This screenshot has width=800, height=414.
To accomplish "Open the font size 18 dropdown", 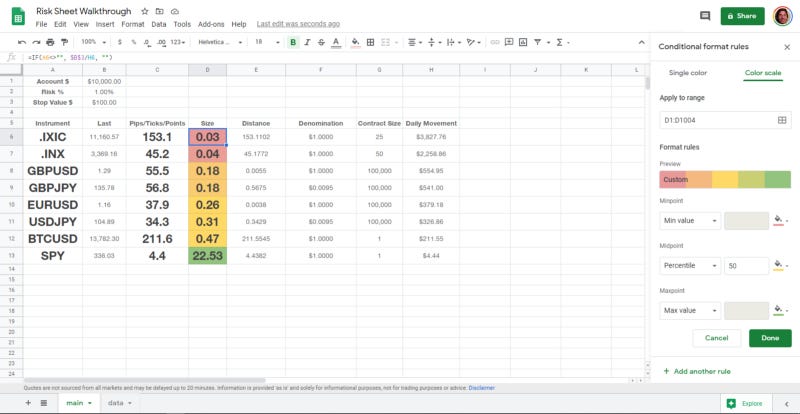I will point(267,42).
